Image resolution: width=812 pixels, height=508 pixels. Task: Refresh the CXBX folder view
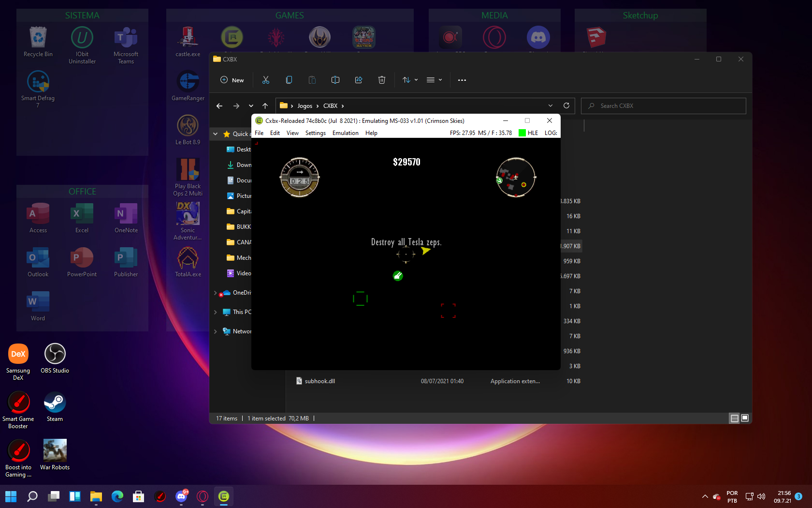pos(566,105)
